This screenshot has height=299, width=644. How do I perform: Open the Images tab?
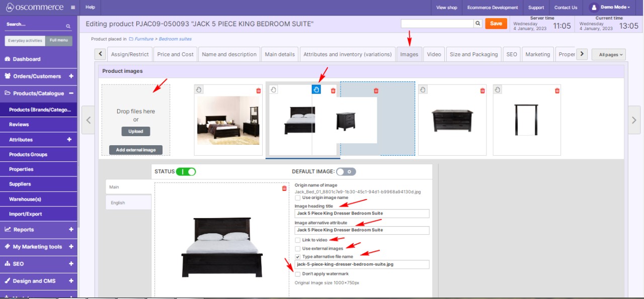(x=409, y=54)
